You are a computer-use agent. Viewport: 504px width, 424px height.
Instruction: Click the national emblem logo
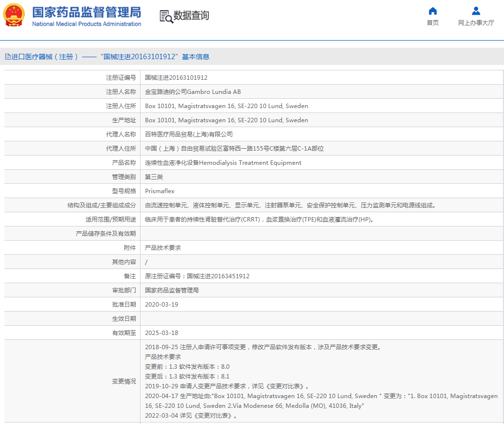tap(14, 15)
